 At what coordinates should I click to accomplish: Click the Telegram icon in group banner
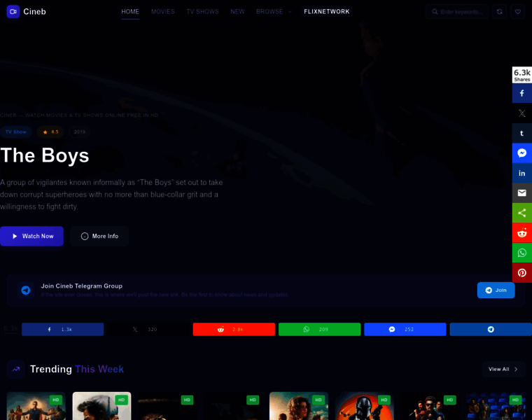(x=26, y=290)
